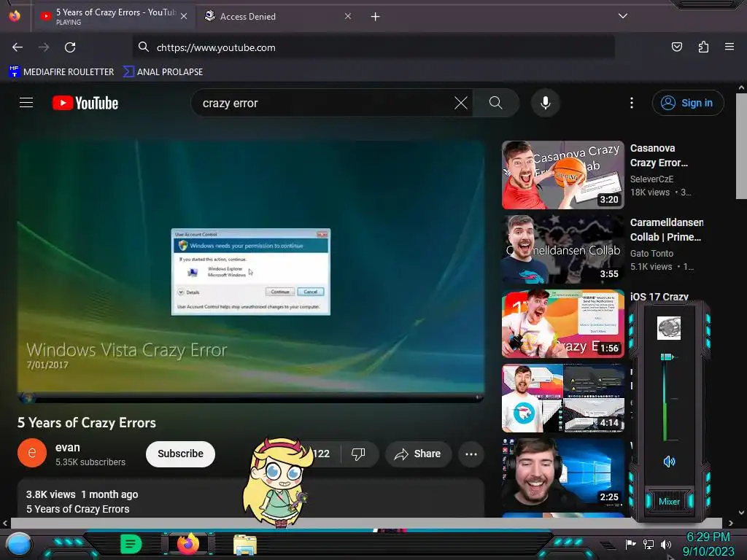747x560 pixels.
Task: Go back with browser back arrow
Action: point(18,47)
